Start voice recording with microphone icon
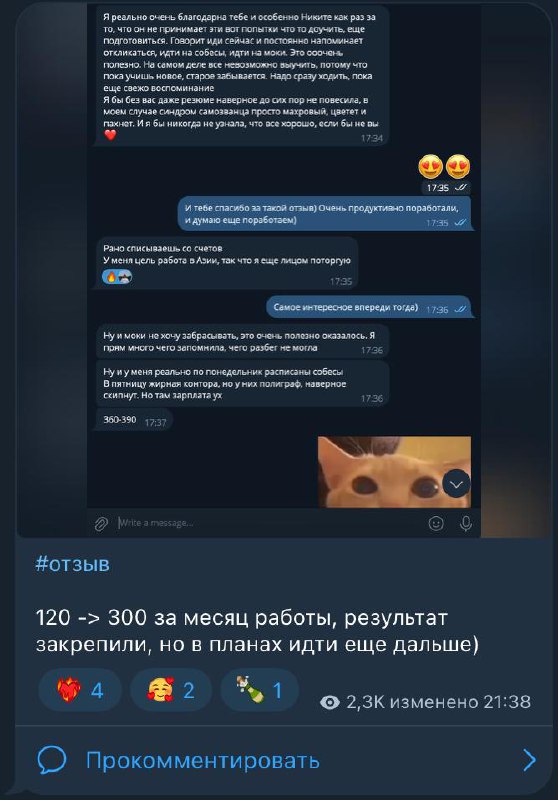The height and width of the screenshot is (800, 558). (466, 523)
